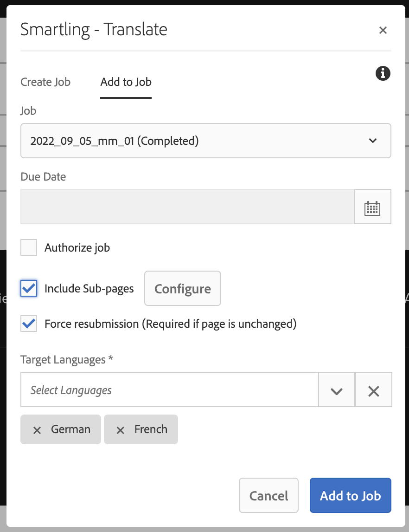
Task: Expand the Job selection dropdown
Action: (x=205, y=141)
